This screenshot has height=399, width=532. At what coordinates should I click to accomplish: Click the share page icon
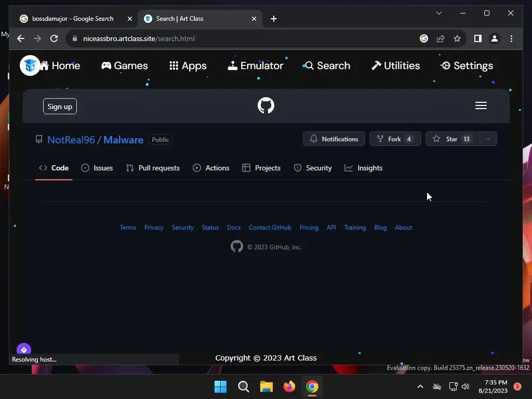[x=441, y=38]
